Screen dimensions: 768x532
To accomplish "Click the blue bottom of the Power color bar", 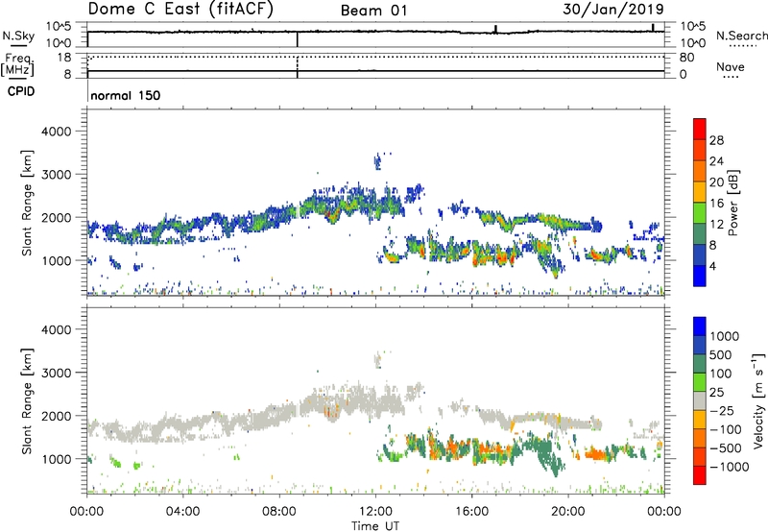I will [700, 276].
